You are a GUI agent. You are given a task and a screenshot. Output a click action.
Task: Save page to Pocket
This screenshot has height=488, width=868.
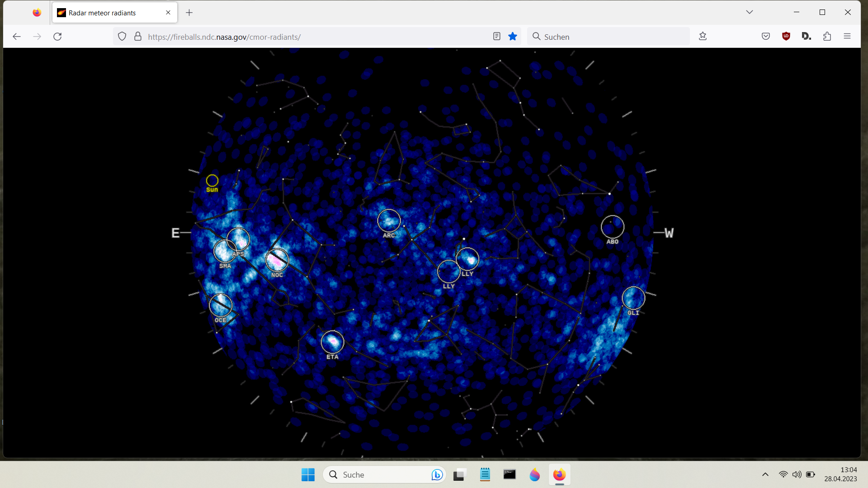point(766,37)
